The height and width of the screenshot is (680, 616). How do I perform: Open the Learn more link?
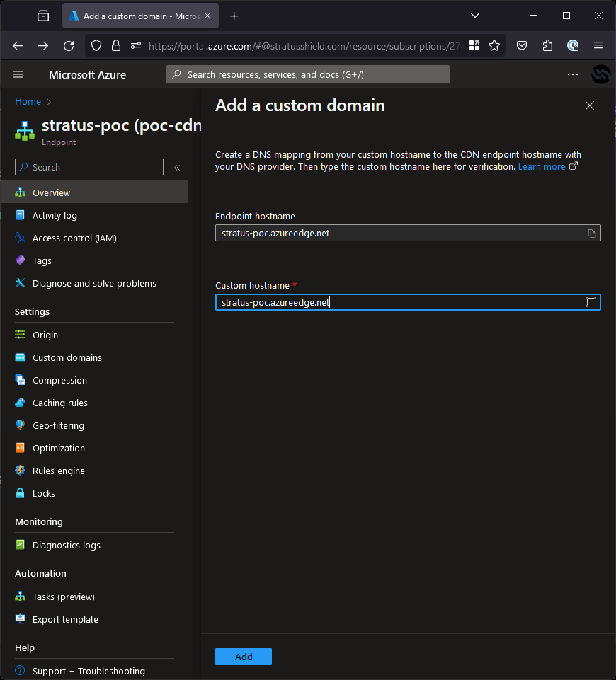(542, 166)
